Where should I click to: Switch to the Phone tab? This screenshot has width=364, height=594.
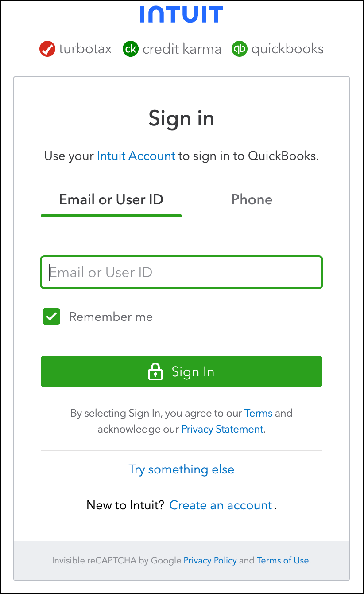252,199
